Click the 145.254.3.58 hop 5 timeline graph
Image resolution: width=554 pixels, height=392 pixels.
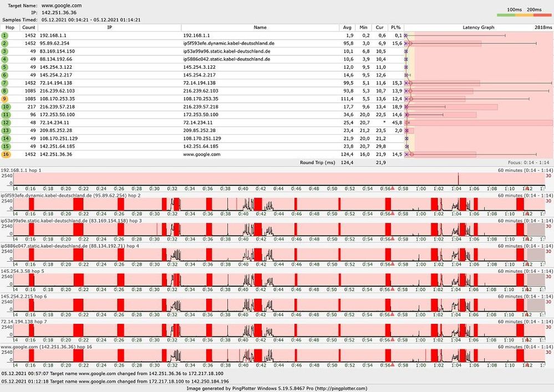tap(279, 280)
